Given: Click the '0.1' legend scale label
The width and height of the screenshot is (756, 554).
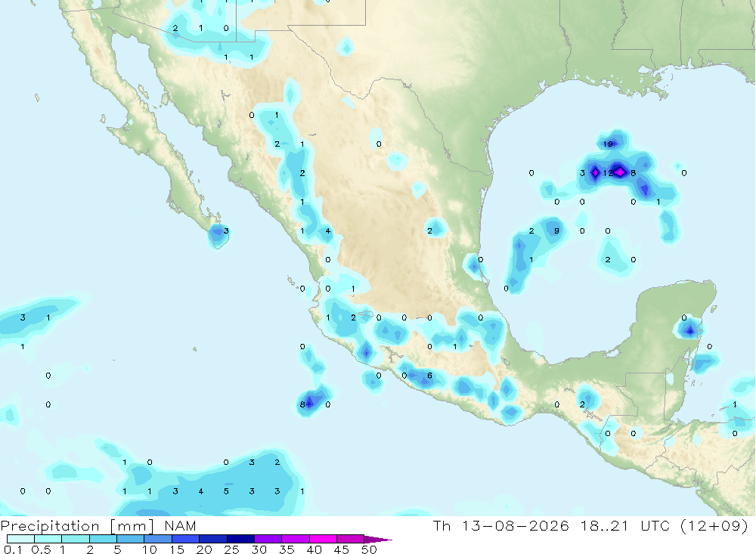Looking at the screenshot, I should pos(13,549).
